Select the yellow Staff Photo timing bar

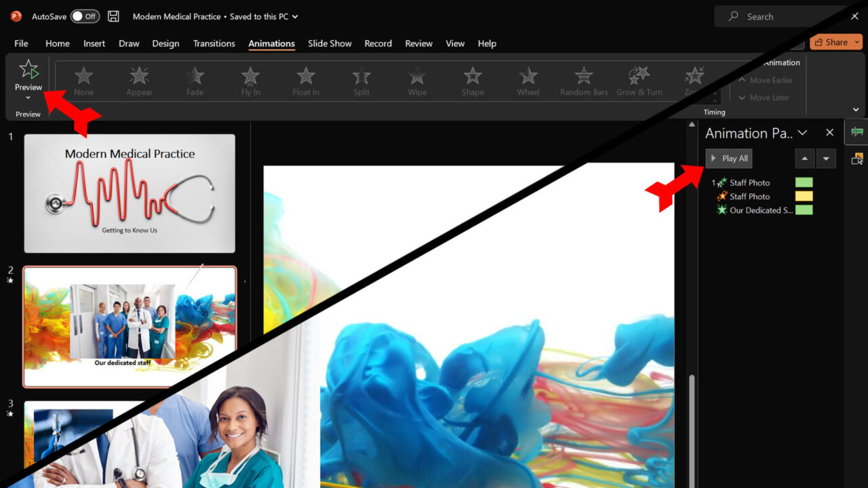click(804, 197)
